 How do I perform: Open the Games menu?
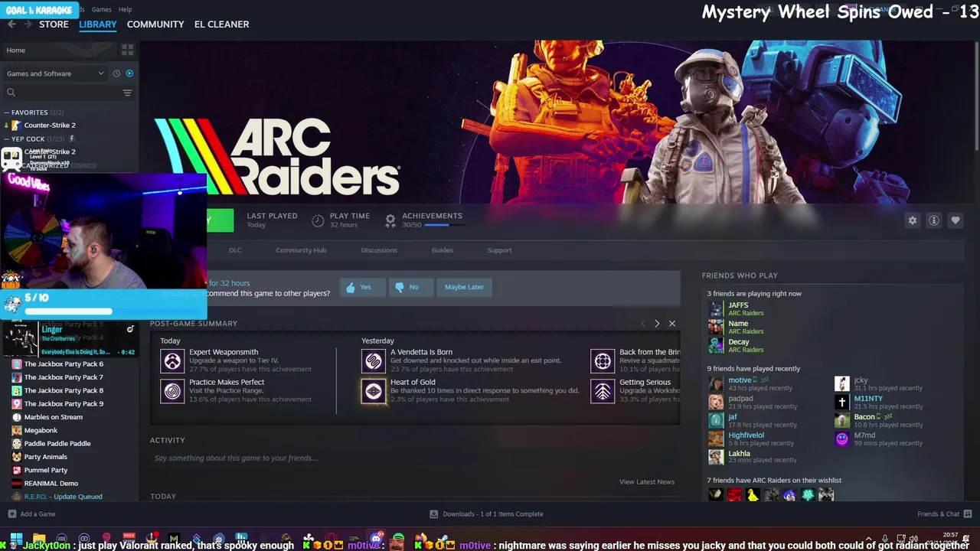click(102, 9)
